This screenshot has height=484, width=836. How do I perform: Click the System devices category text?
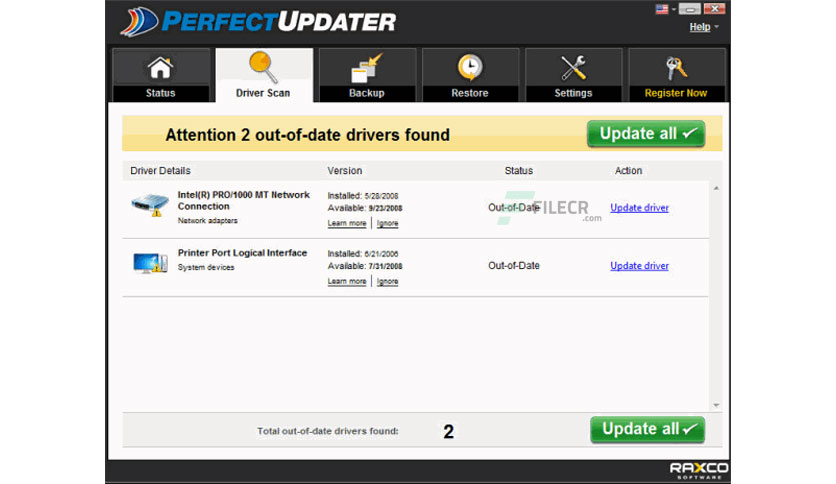point(206,268)
